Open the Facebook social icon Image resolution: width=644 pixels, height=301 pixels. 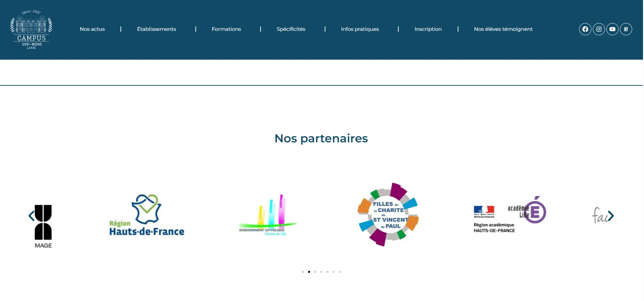(x=585, y=29)
